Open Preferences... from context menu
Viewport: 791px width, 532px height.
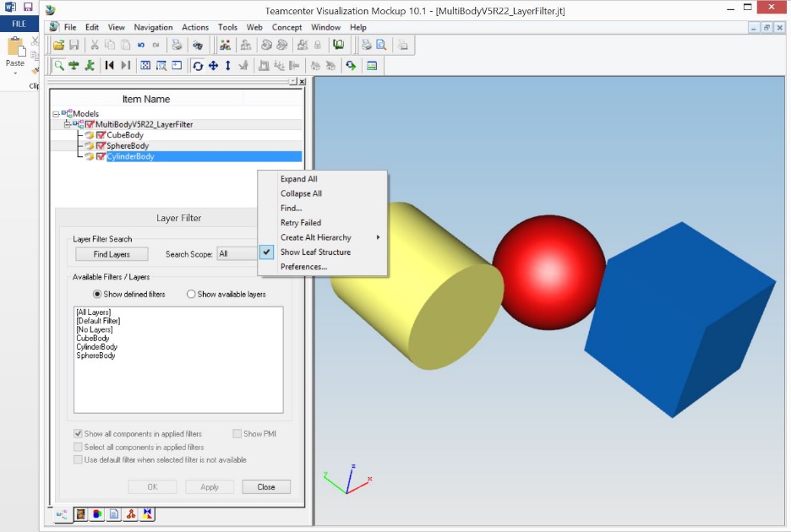(323, 267)
